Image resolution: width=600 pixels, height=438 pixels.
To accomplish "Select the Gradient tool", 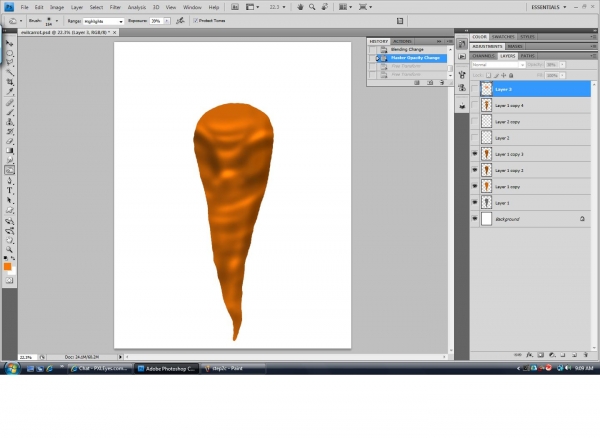I will coord(10,151).
